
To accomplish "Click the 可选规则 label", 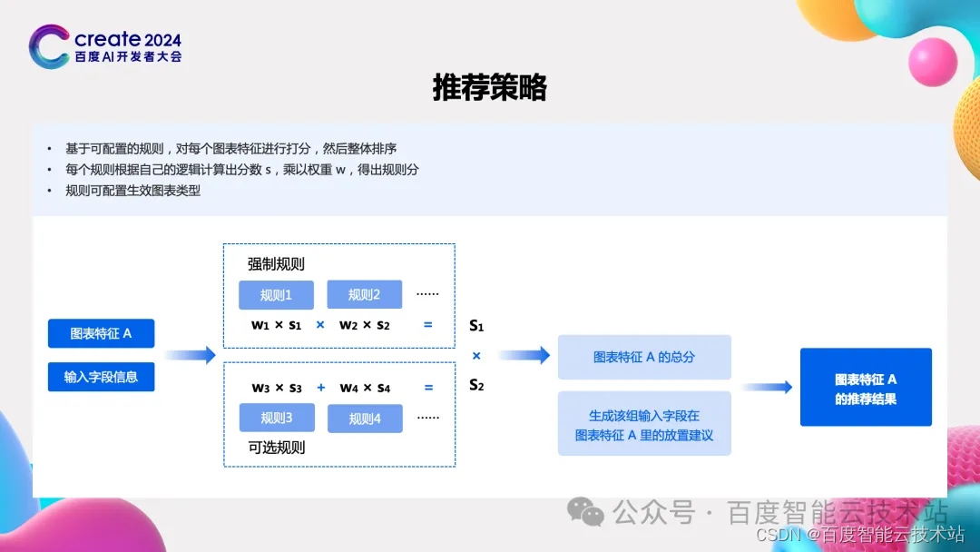I will (x=277, y=448).
